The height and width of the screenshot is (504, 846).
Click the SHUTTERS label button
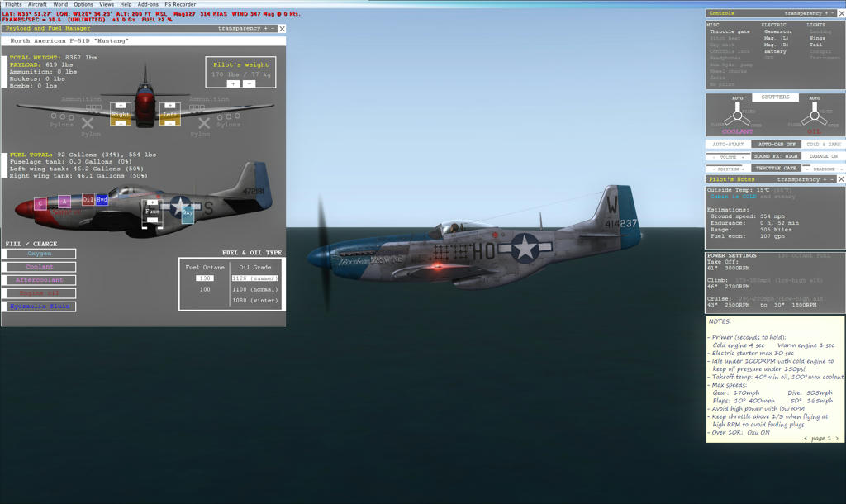point(775,97)
